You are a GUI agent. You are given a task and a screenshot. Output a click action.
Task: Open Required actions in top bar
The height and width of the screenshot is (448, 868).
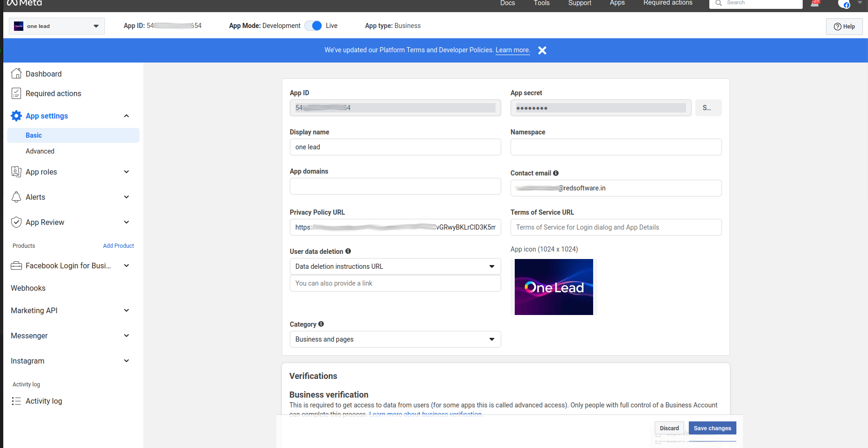point(668,3)
